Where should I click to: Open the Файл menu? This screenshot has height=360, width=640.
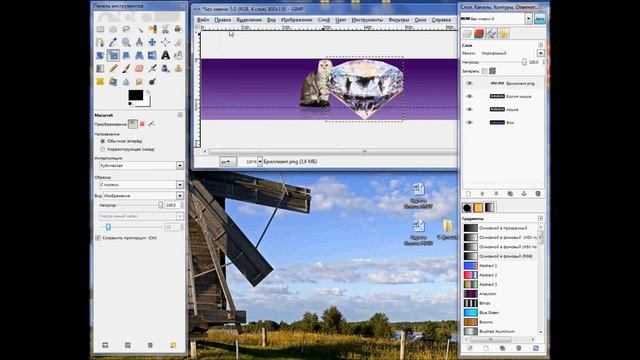(203, 20)
